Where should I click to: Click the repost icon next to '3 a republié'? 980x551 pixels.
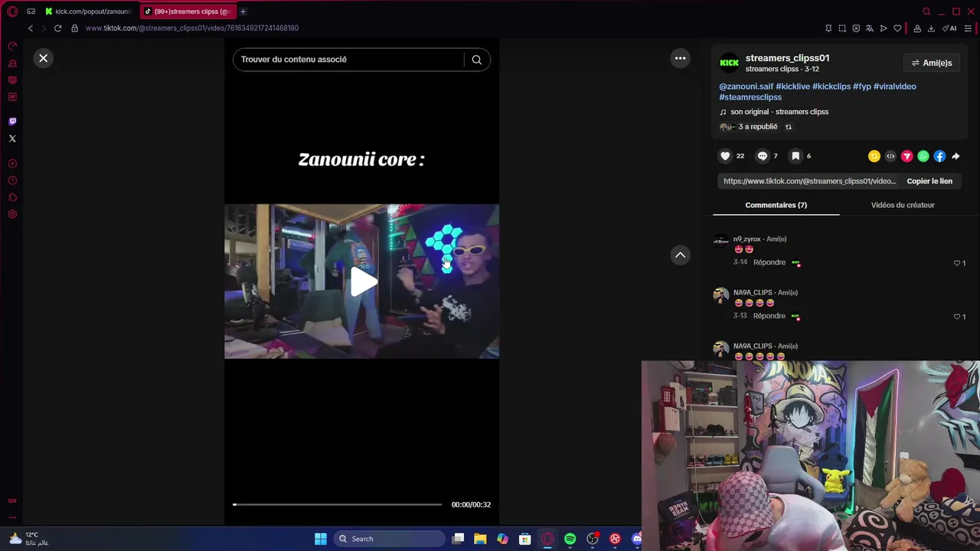(x=789, y=127)
